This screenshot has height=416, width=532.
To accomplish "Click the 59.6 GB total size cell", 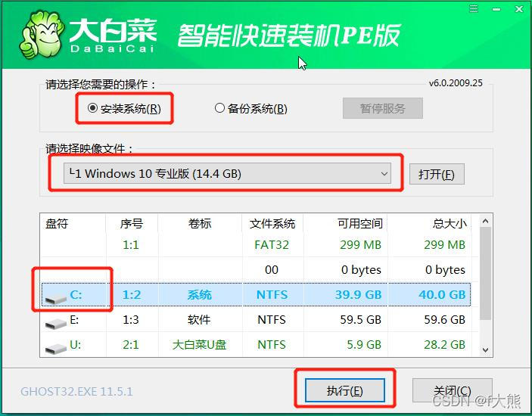I will [444, 320].
